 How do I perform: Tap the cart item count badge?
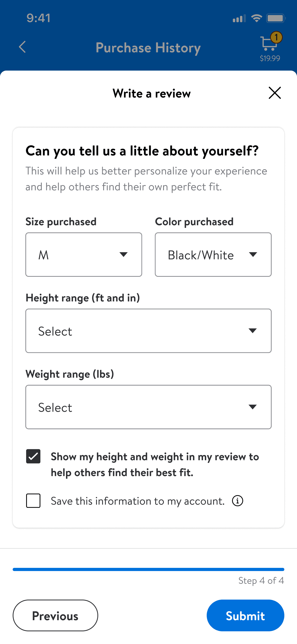click(276, 37)
